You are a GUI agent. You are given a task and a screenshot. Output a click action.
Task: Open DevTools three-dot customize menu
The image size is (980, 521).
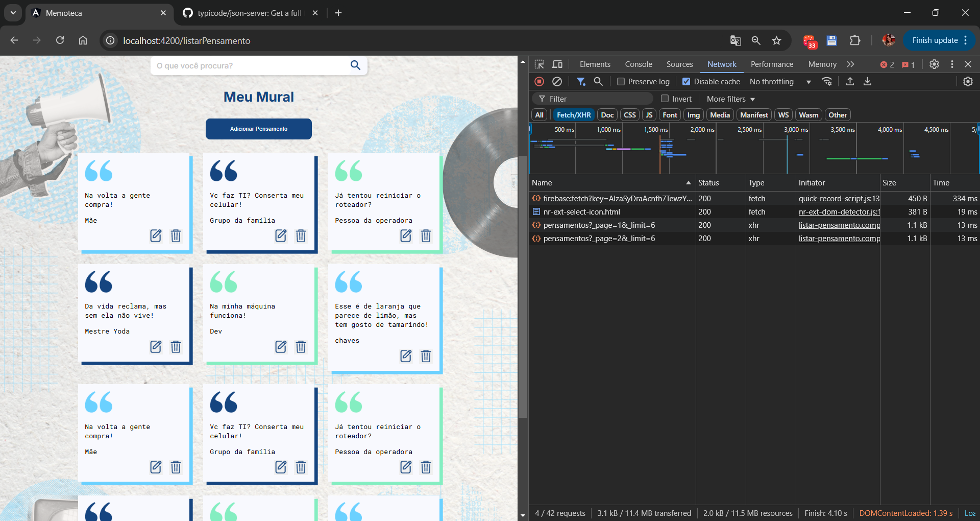click(x=952, y=64)
